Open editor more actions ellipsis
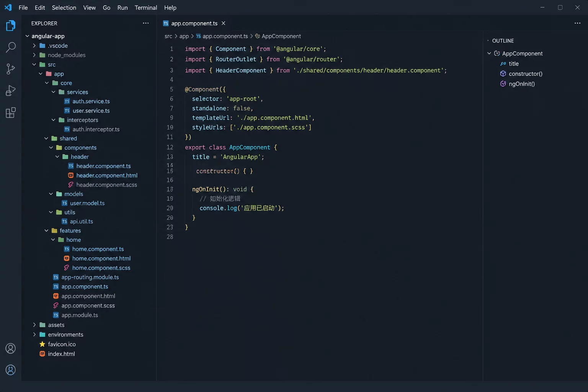The width and height of the screenshot is (588, 392). pyautogui.click(x=577, y=23)
